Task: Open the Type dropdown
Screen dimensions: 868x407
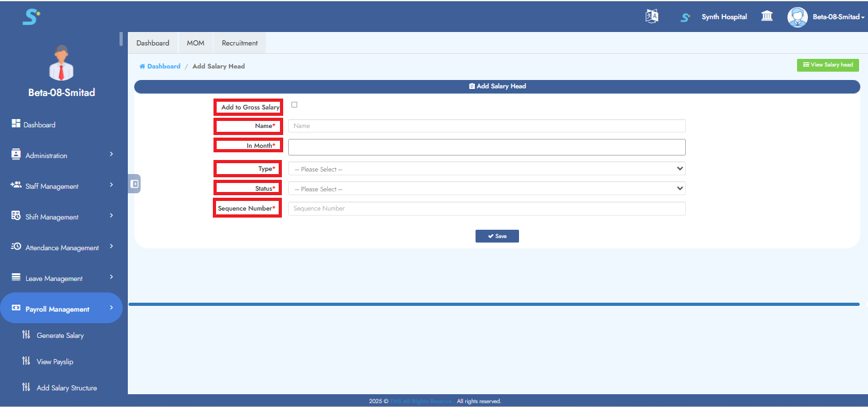Action: (486, 169)
